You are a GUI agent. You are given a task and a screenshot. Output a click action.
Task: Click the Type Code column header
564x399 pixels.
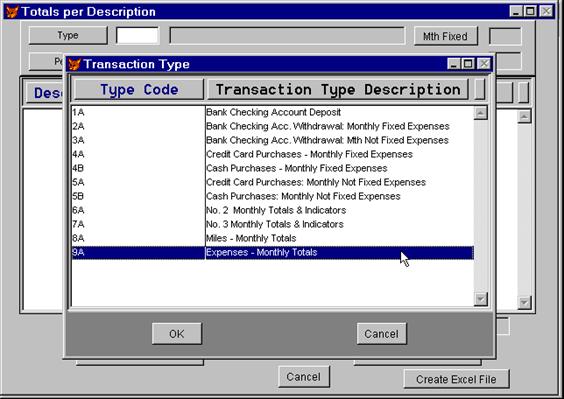point(139,90)
